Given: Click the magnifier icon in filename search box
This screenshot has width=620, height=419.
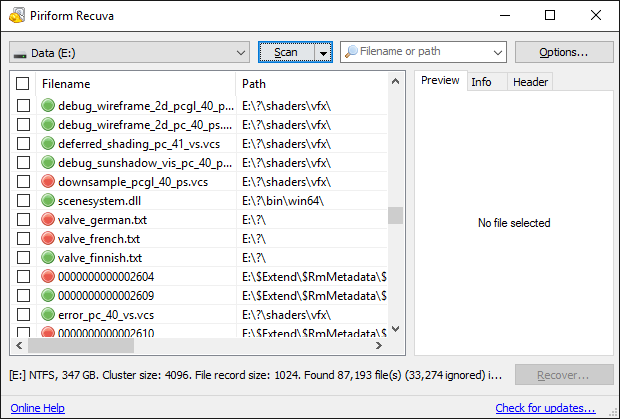Looking at the screenshot, I should point(351,51).
